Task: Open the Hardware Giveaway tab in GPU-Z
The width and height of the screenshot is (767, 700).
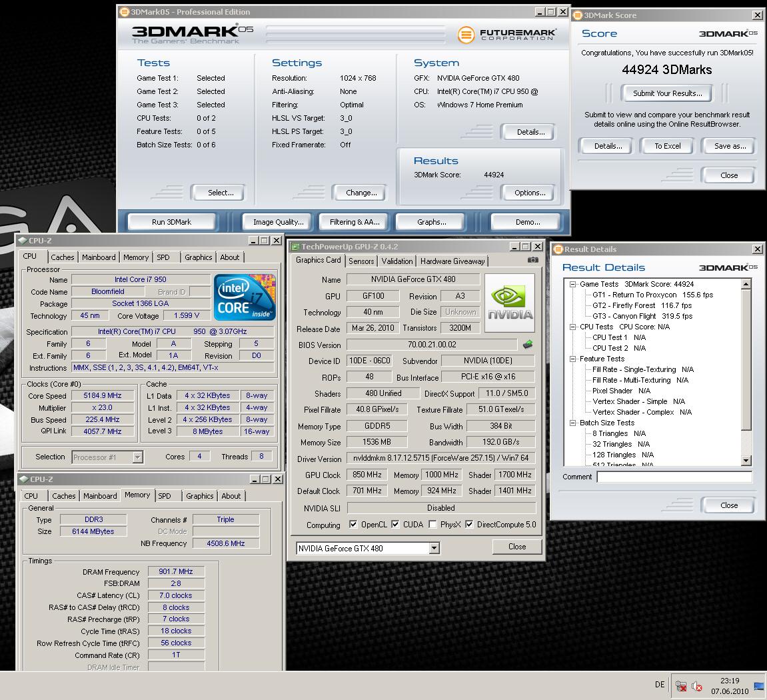Action: [x=452, y=261]
